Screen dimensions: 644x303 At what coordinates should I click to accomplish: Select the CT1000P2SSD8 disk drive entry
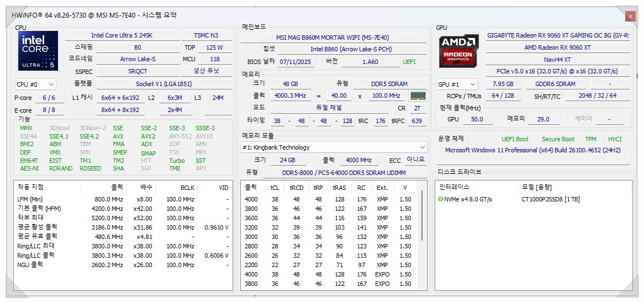coord(550,199)
